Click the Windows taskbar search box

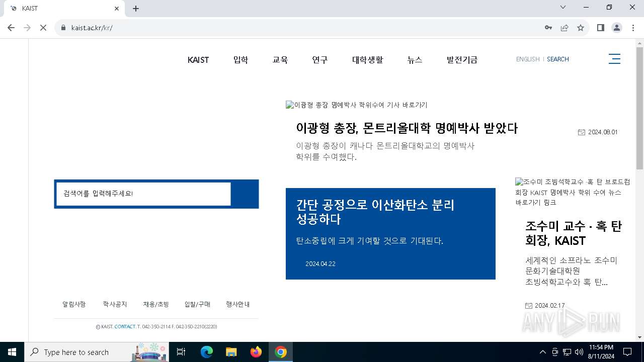tap(98, 352)
